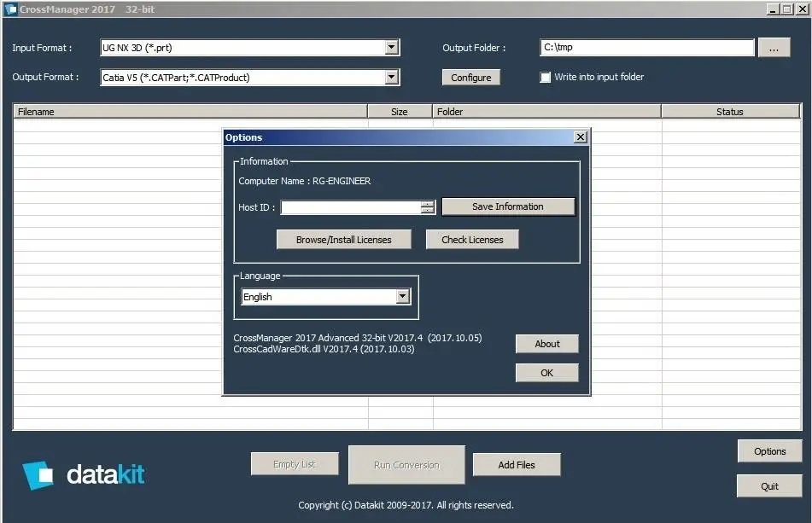Click the Computer Name : RG-ENGINEER text
This screenshot has height=523, width=812.
pos(305,181)
